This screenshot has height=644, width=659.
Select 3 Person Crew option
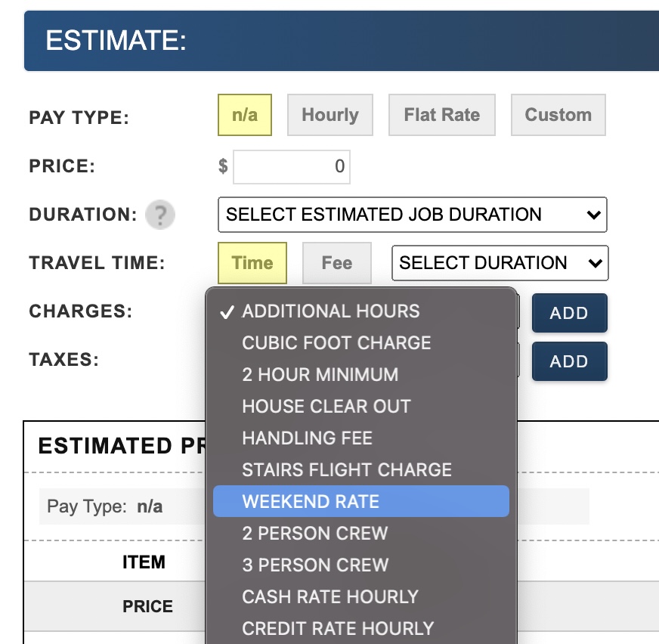361,565
